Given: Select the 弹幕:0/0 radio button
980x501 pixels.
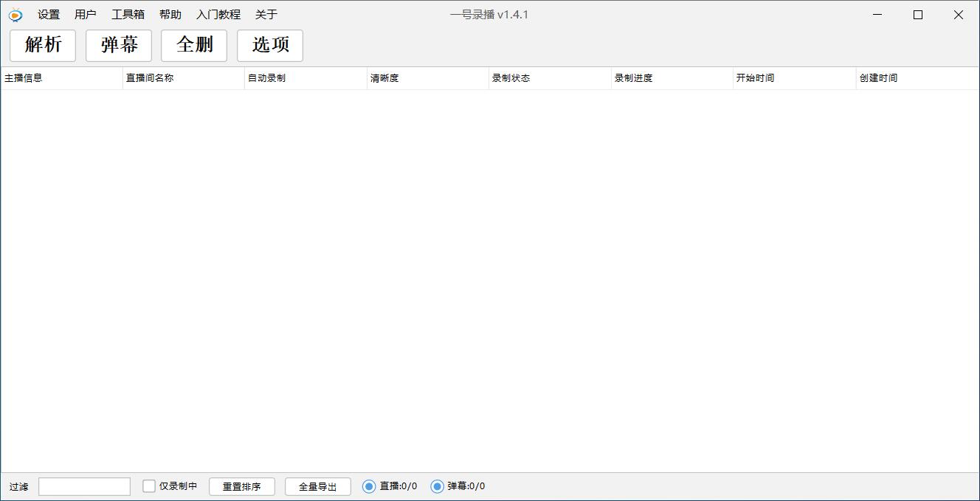Looking at the screenshot, I should (437, 486).
